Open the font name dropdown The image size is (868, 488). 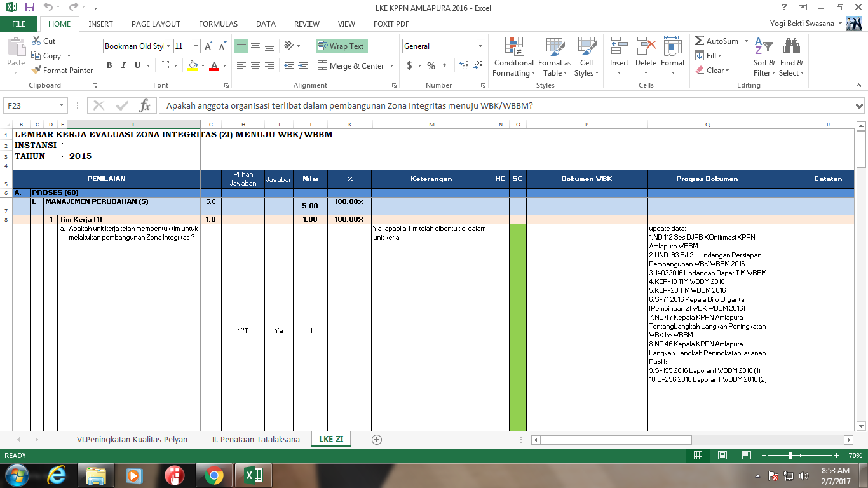[168, 46]
